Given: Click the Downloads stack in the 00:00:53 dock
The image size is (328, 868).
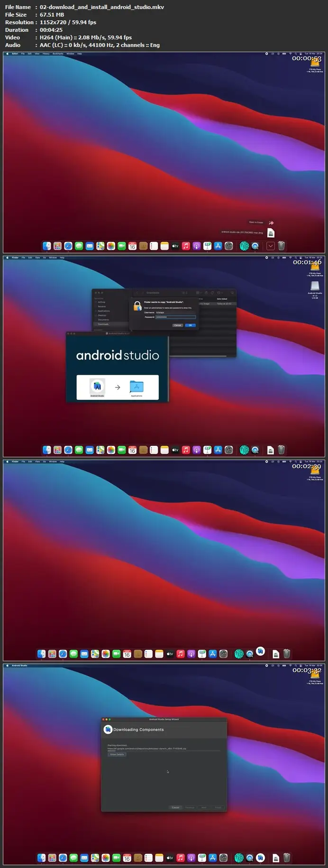Looking at the screenshot, I should (271, 246).
